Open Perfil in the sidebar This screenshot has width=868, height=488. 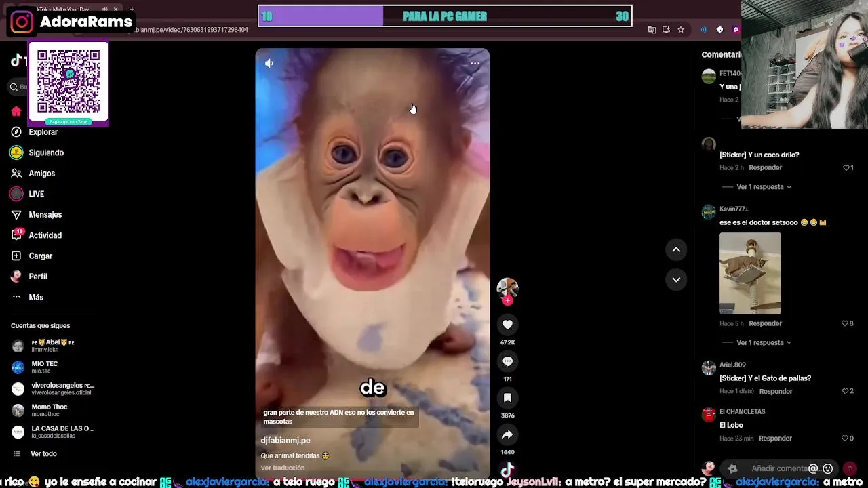[38, 277]
